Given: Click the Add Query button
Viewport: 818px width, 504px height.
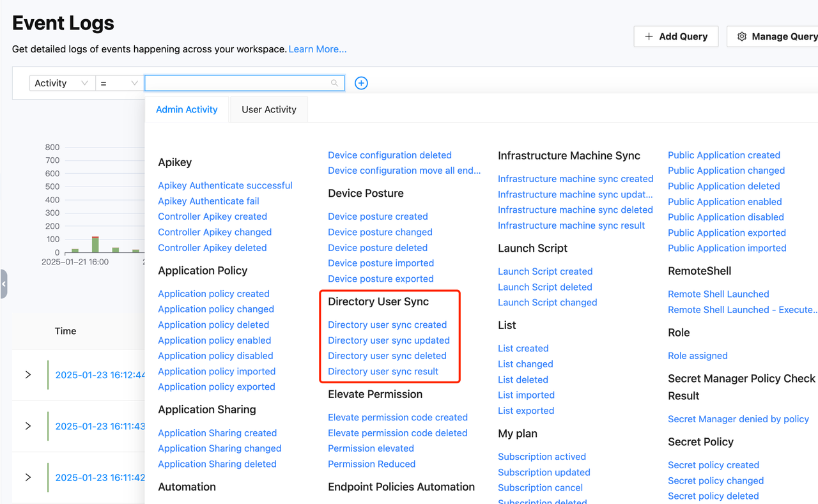Looking at the screenshot, I should [676, 36].
